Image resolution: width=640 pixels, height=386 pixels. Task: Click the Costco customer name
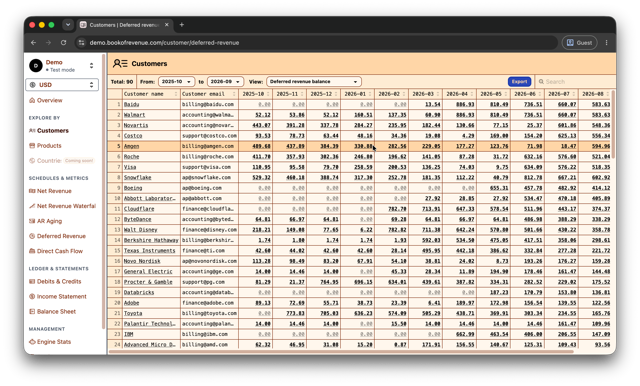(x=133, y=136)
